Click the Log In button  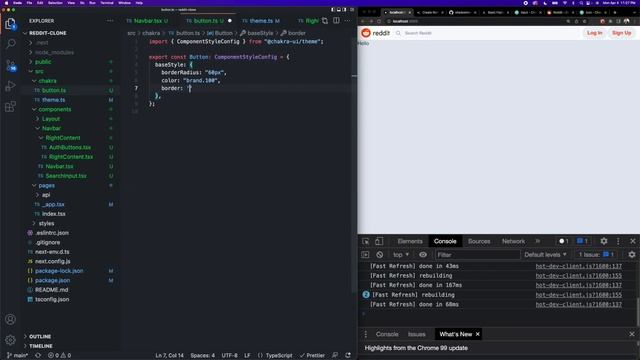point(594,33)
